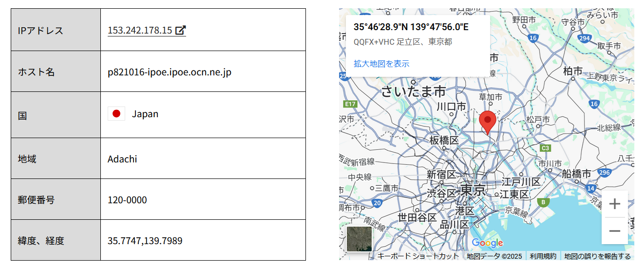
Task: Click the C3 highway shield
Action: [x=546, y=148]
